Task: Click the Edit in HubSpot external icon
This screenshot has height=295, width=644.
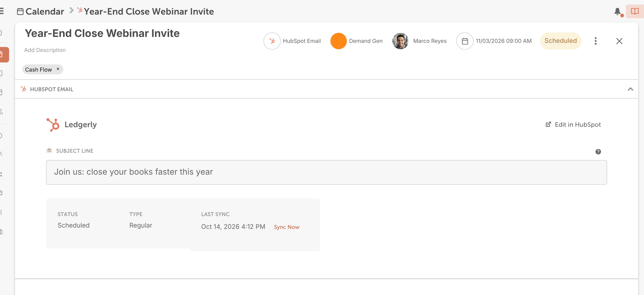Action: pos(548,124)
